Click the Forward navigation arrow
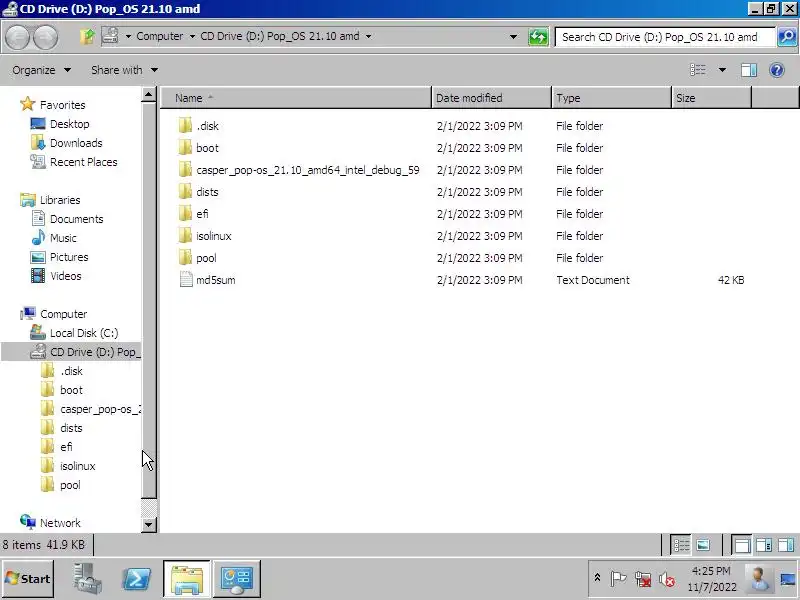Screen dimensions: 800x600 point(45,37)
